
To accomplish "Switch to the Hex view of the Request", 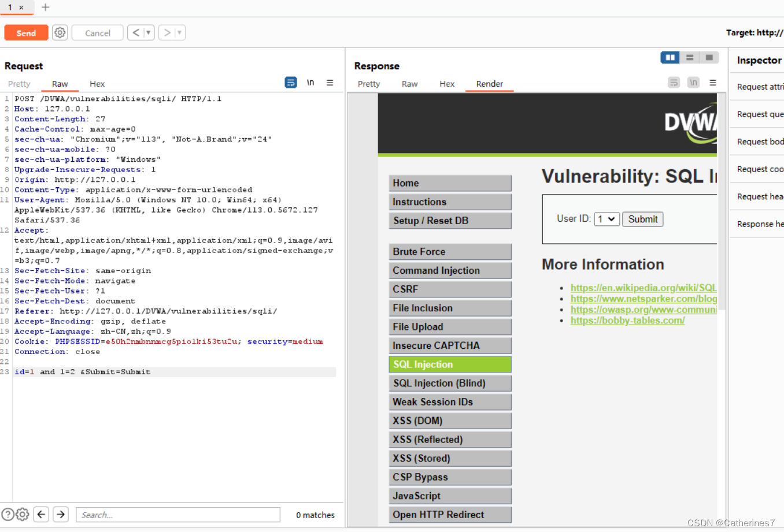I will [x=97, y=84].
